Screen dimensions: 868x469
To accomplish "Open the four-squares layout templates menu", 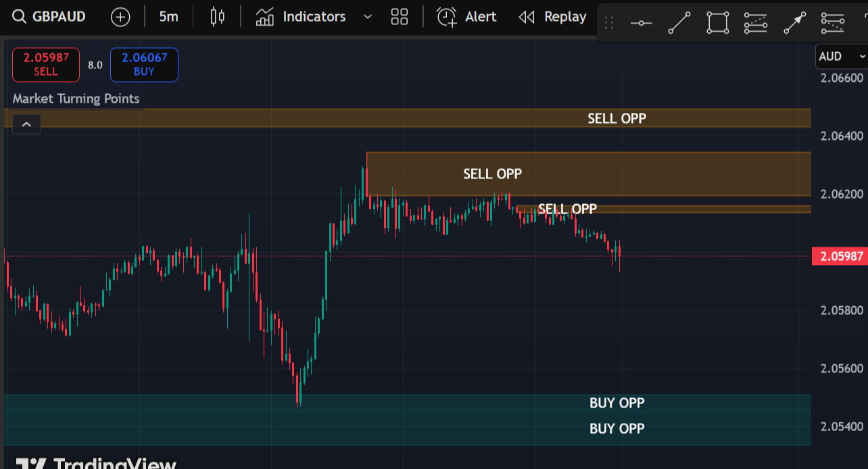I will 400,17.
